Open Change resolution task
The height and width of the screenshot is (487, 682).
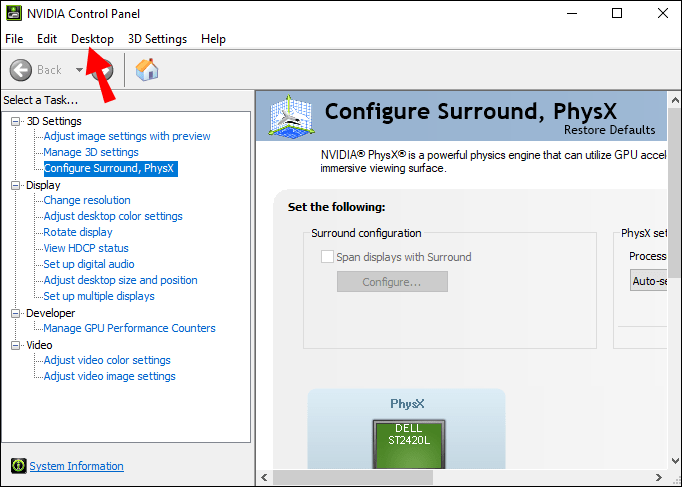87,200
